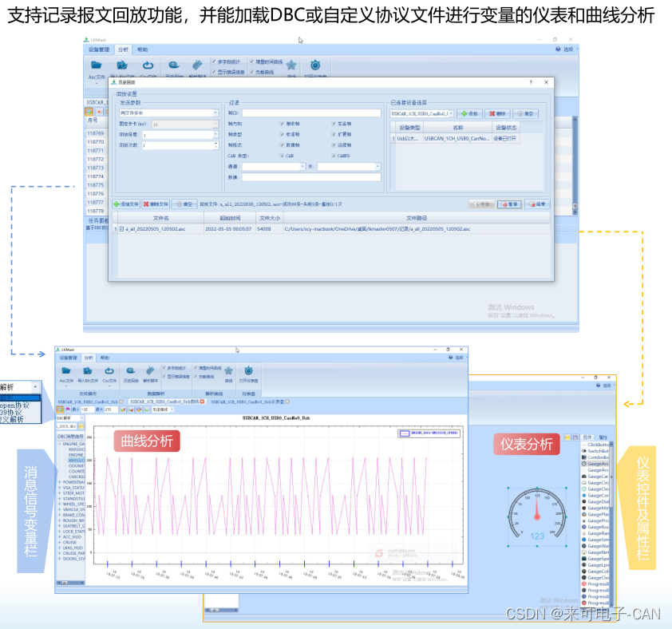Toggle 标准帧 checkbox in playback filter

point(282,134)
